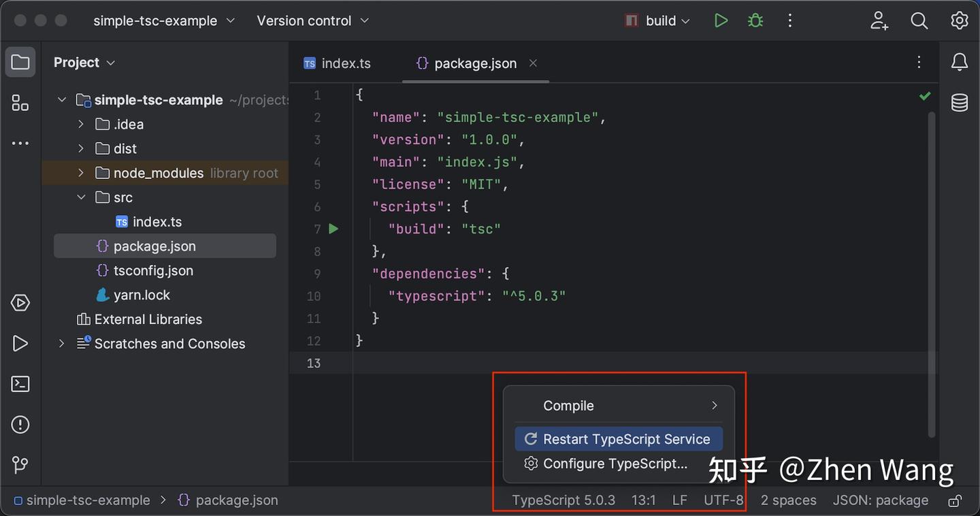Open the Services tool window icon
Image resolution: width=980 pixels, height=516 pixels.
tap(20, 303)
